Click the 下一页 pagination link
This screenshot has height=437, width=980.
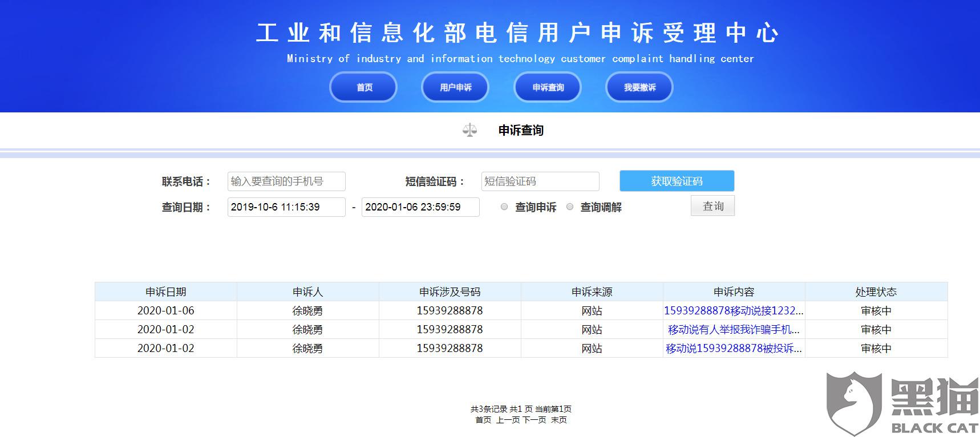534,420
